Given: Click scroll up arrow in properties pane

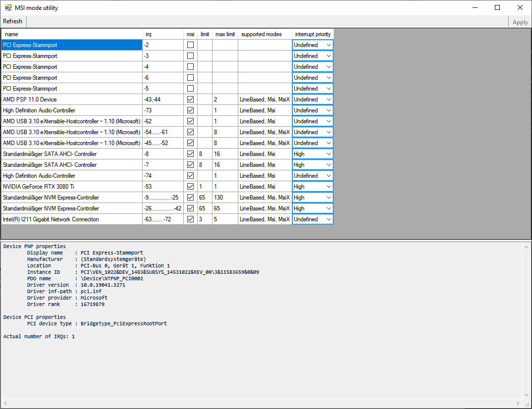Looking at the screenshot, I should pyautogui.click(x=526, y=247).
